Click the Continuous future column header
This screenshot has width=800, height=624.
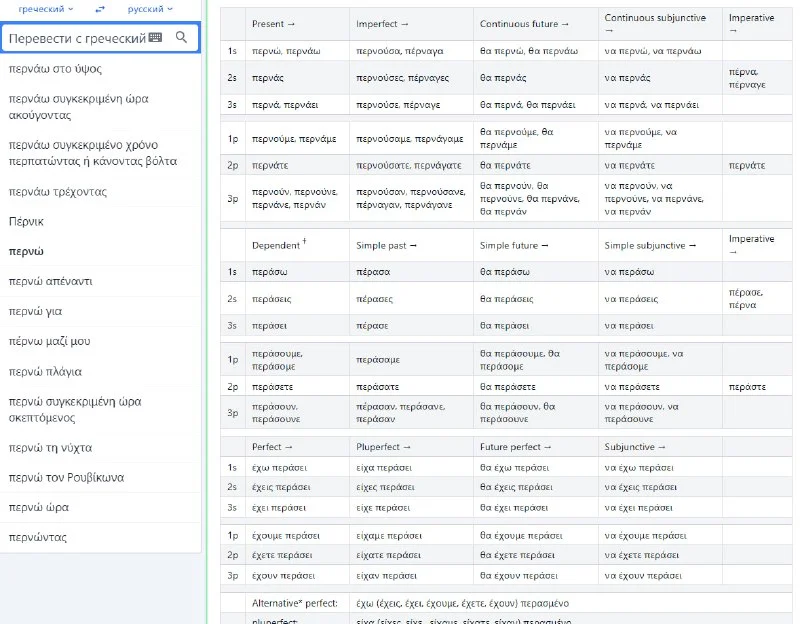[524, 24]
